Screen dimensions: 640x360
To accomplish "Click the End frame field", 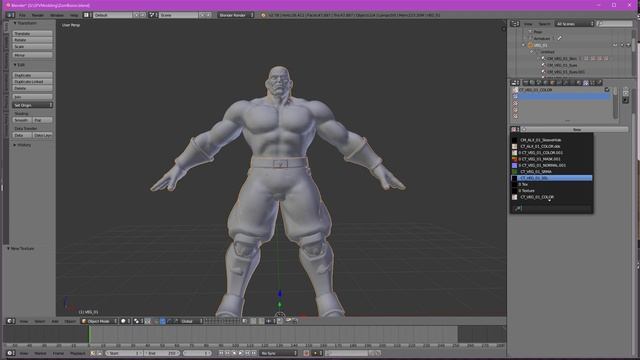I will tap(162, 353).
